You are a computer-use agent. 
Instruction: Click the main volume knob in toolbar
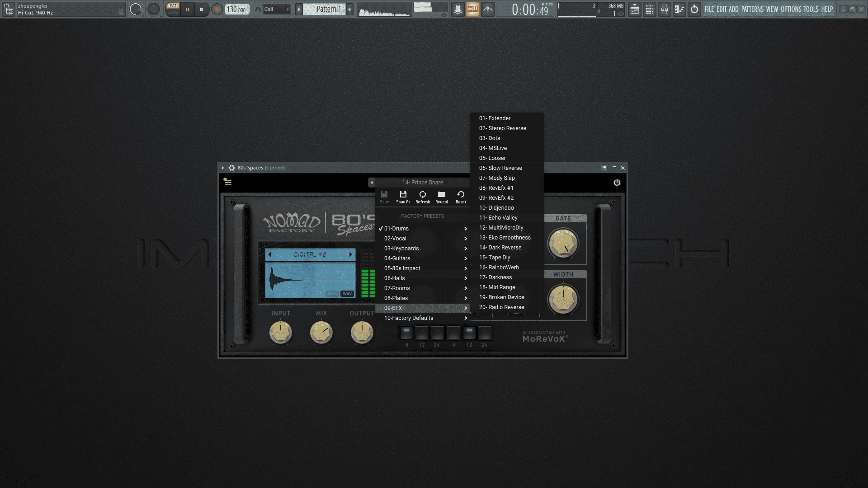[x=135, y=9]
